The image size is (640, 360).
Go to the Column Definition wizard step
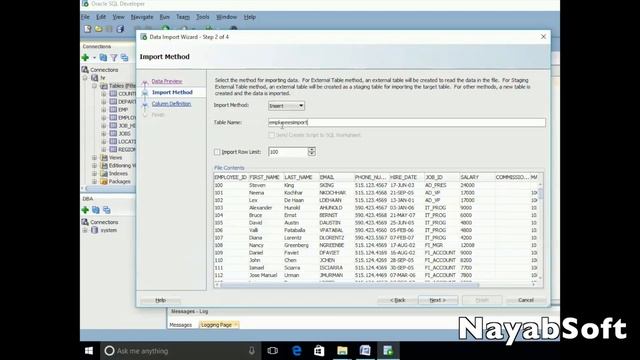tap(171, 104)
